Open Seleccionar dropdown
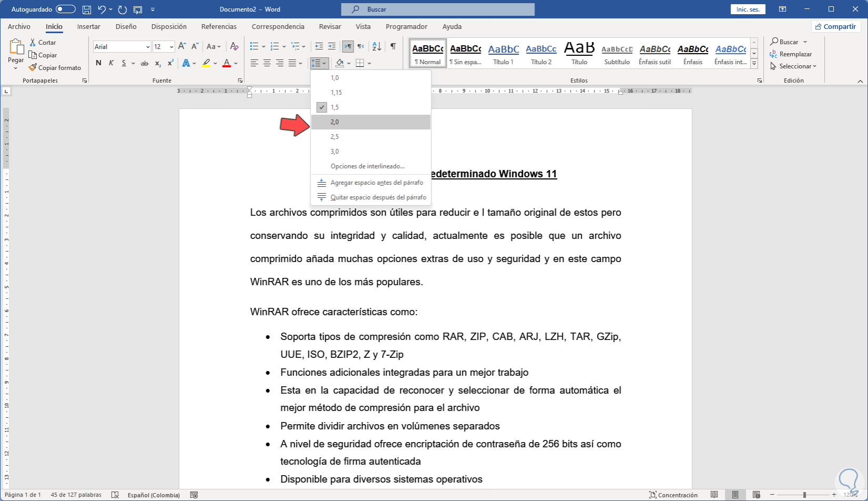 tap(793, 66)
